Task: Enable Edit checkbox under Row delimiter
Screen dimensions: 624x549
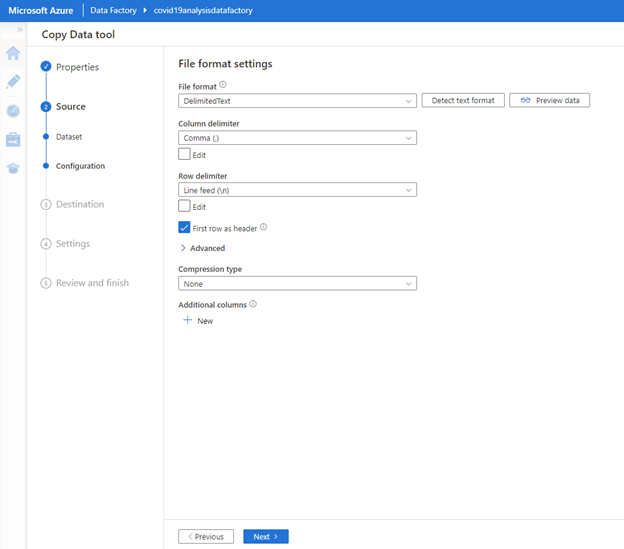Action: point(184,206)
